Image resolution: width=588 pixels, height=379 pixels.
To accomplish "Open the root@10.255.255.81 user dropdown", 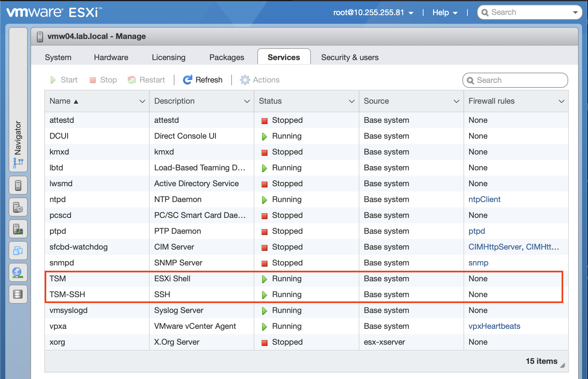I will tap(373, 13).
